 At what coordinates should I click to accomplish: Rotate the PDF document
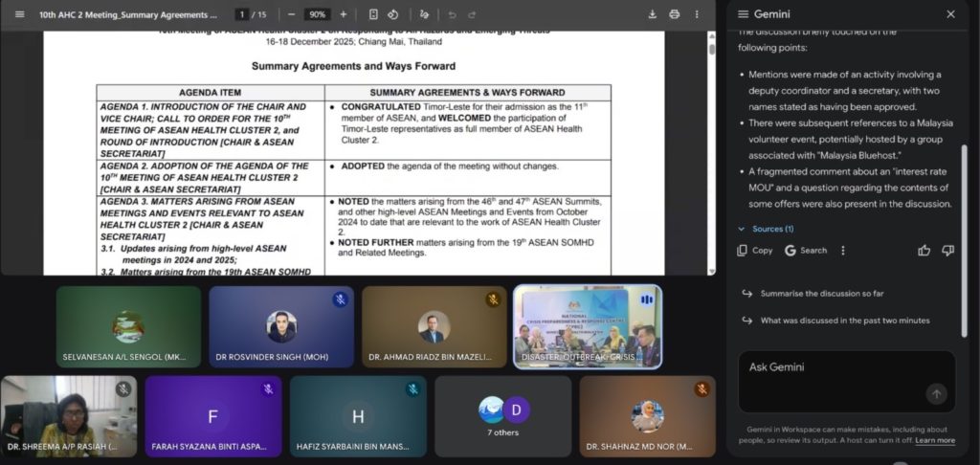pyautogui.click(x=393, y=14)
